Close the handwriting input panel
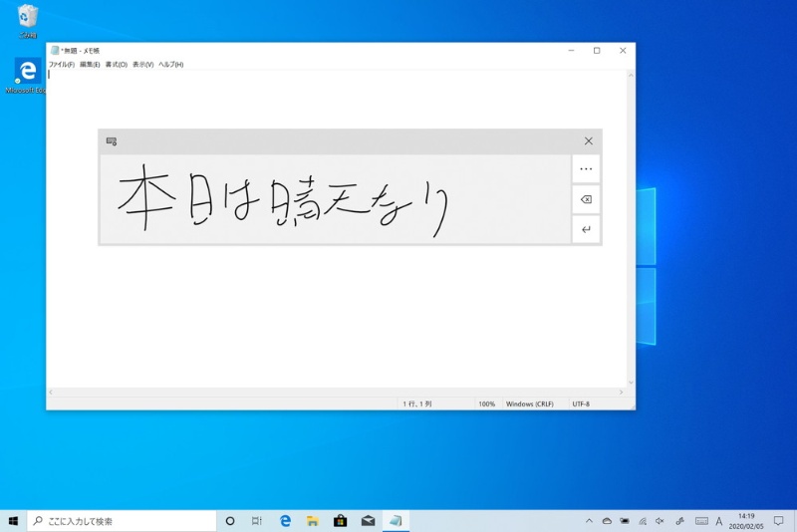Screen dimensions: 797x532 tap(588, 141)
